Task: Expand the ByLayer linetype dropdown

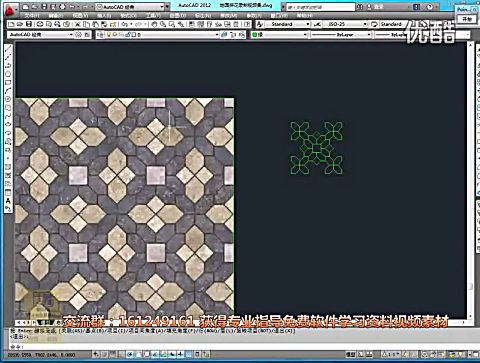Action: click(x=342, y=34)
